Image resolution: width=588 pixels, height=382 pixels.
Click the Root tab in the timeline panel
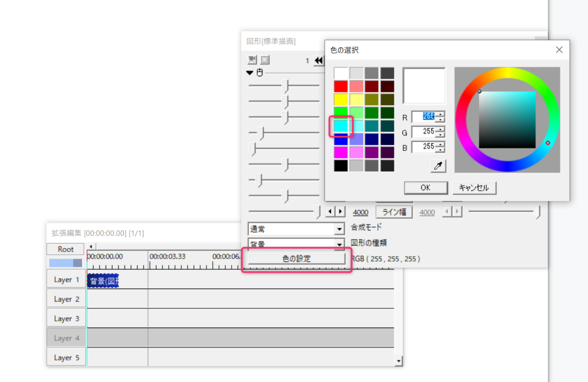coord(65,249)
